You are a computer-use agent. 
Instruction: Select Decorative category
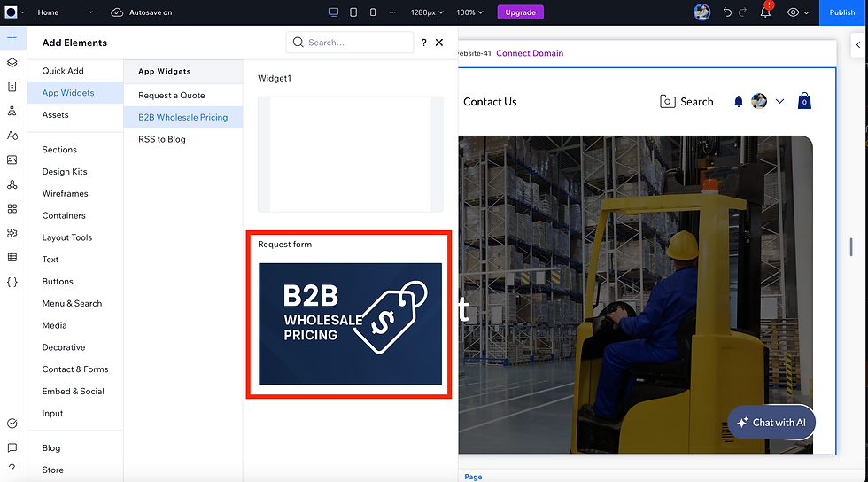(x=75, y=347)
